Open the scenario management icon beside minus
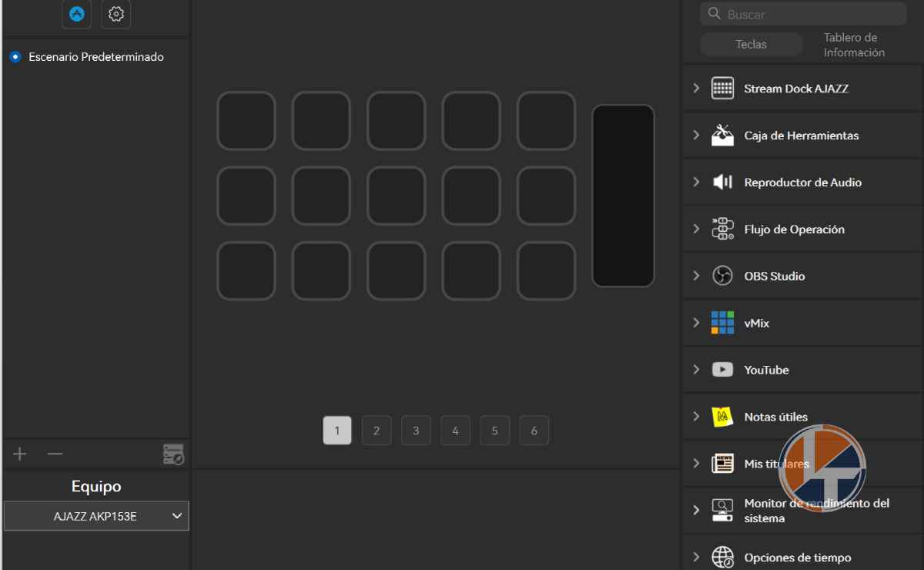 tap(174, 454)
